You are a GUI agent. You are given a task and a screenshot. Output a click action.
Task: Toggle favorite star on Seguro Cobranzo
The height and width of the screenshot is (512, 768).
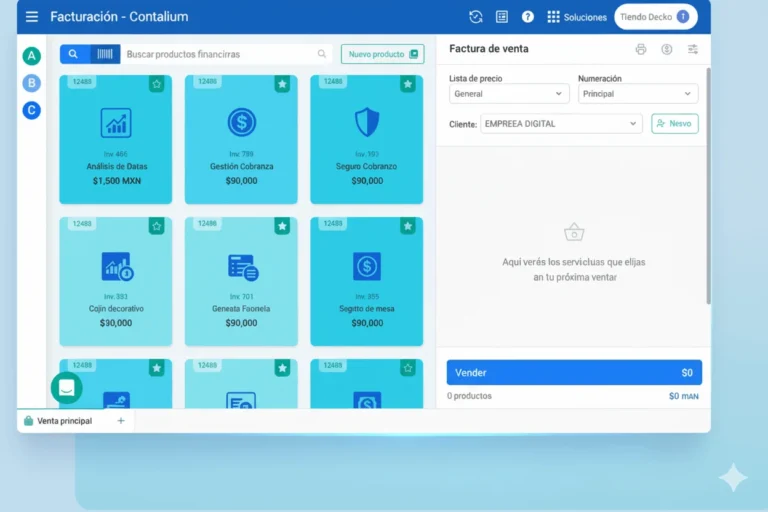pos(408,84)
